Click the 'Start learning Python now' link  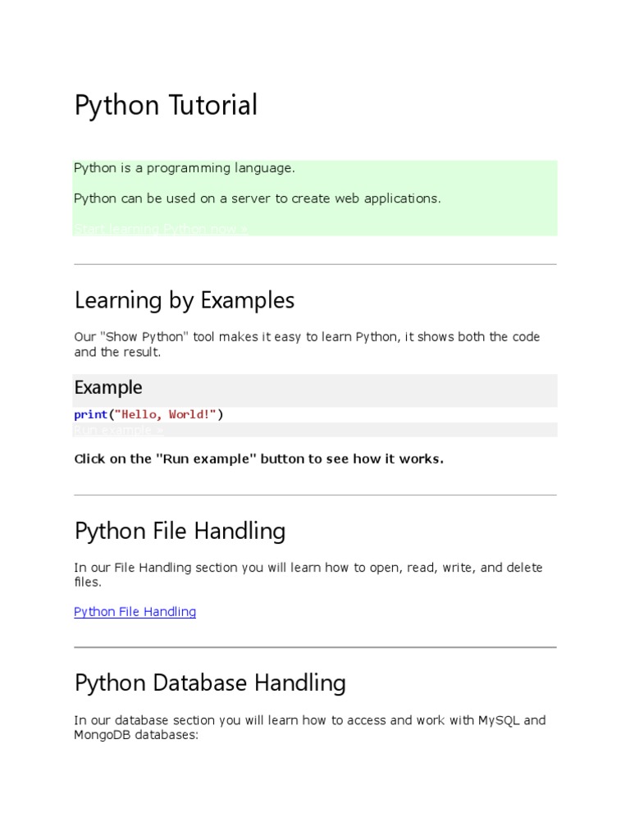(x=160, y=229)
